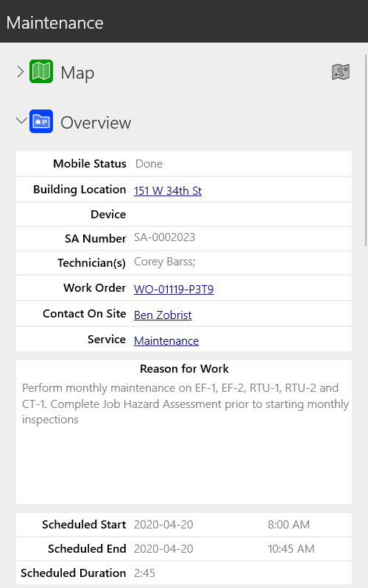Open contact Ben Zobrist link

pyautogui.click(x=163, y=315)
